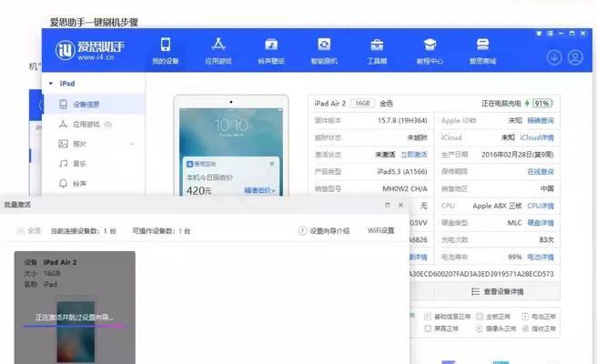Click the skin shirt icon in title bar
Viewport: 597px width, 364px height.
click(x=539, y=34)
